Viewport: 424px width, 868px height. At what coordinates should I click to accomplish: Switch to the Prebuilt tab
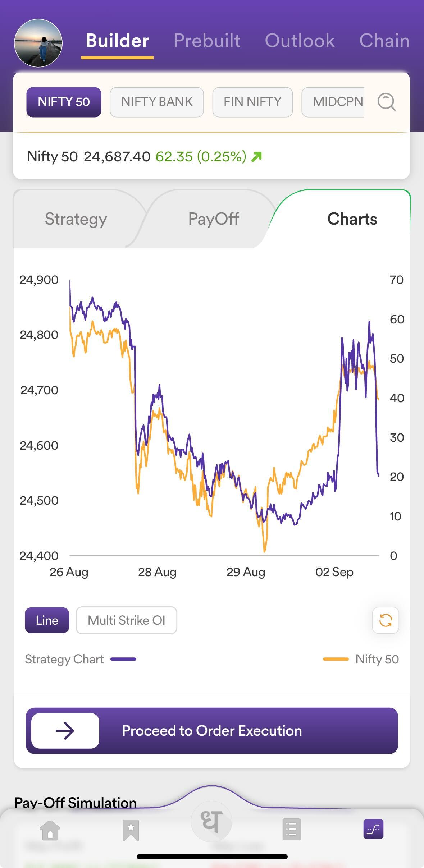[x=207, y=41]
